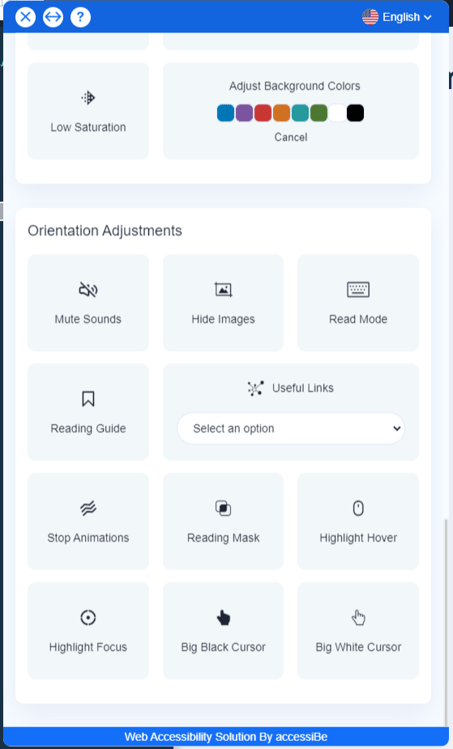Open the English language dropdown
Screen dimensions: 453x749
(397, 17)
